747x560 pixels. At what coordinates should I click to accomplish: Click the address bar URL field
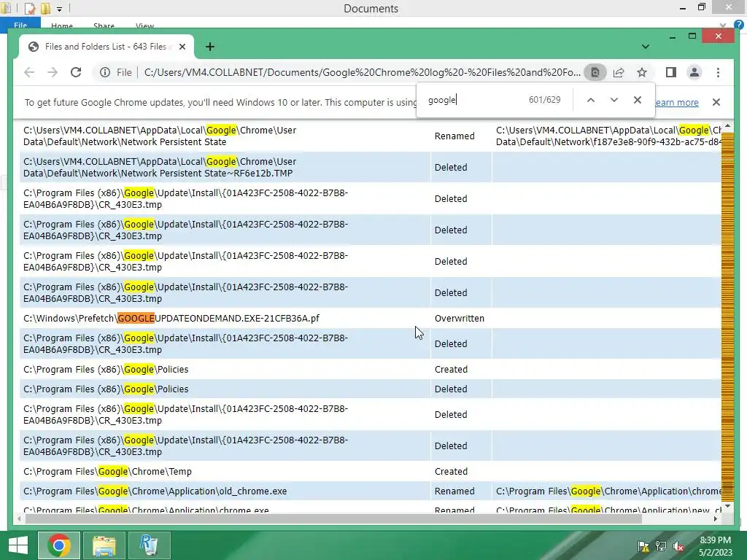(362, 72)
